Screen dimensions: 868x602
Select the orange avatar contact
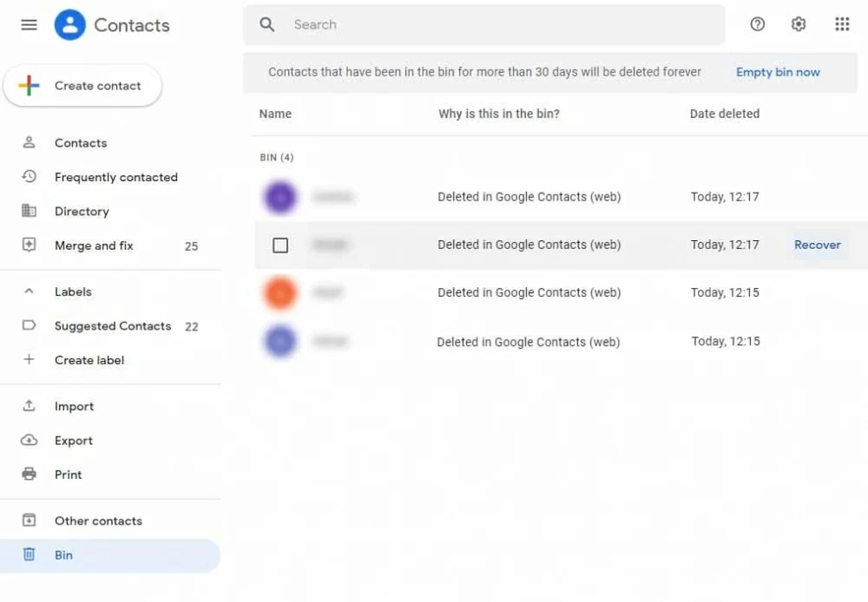(279, 293)
